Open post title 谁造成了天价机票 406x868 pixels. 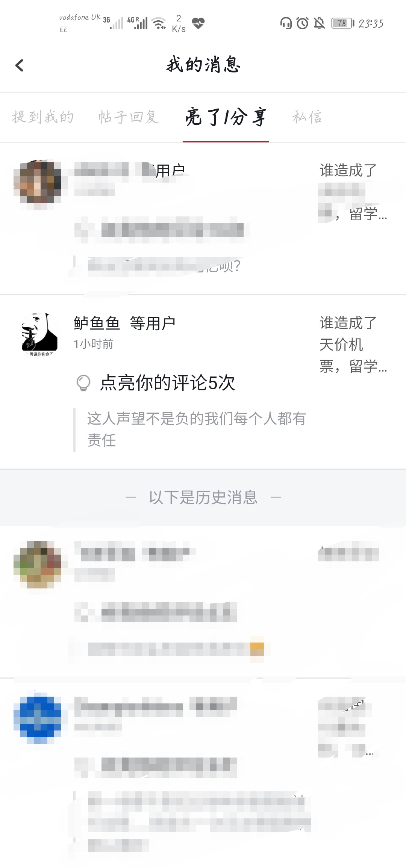353,345
